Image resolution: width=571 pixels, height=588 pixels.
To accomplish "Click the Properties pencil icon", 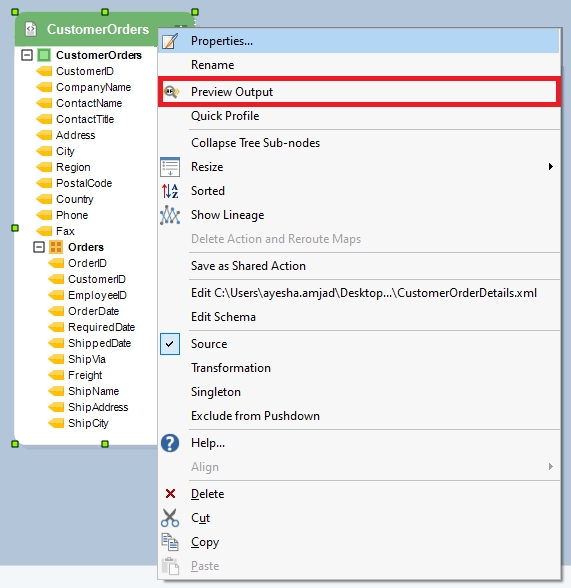I will tap(170, 41).
